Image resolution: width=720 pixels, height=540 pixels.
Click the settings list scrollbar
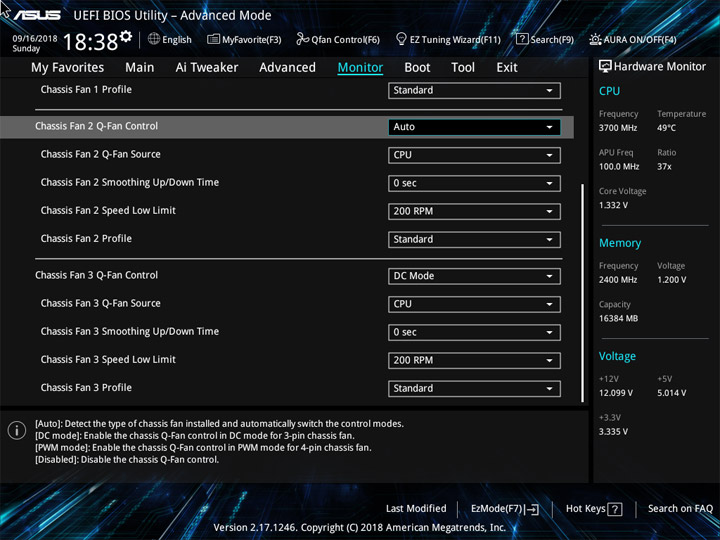[x=583, y=293]
